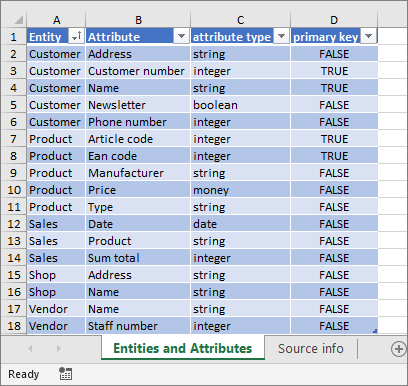
Task: Select the Entities and Attributes sheet tab
Action: (x=183, y=348)
